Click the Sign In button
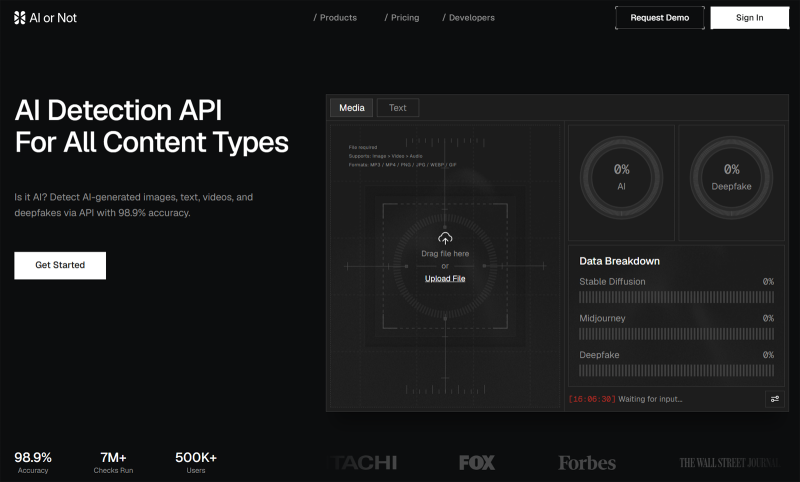This screenshot has width=800, height=482. tap(749, 18)
